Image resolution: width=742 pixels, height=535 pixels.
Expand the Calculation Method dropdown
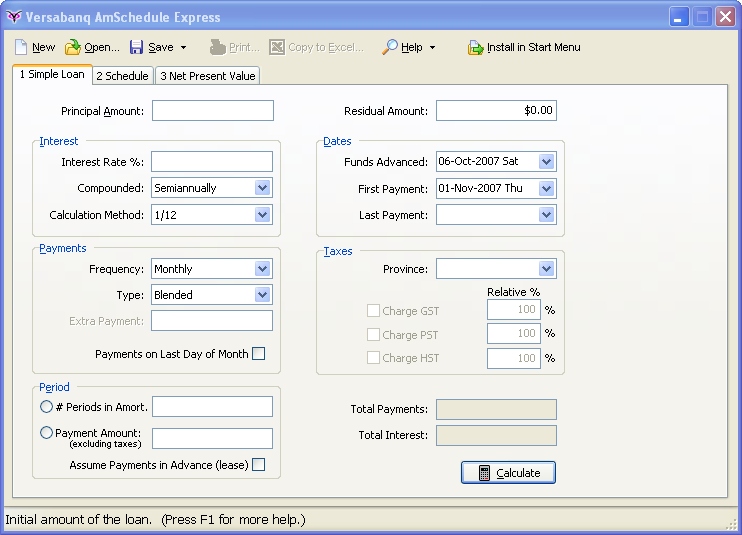[263, 215]
